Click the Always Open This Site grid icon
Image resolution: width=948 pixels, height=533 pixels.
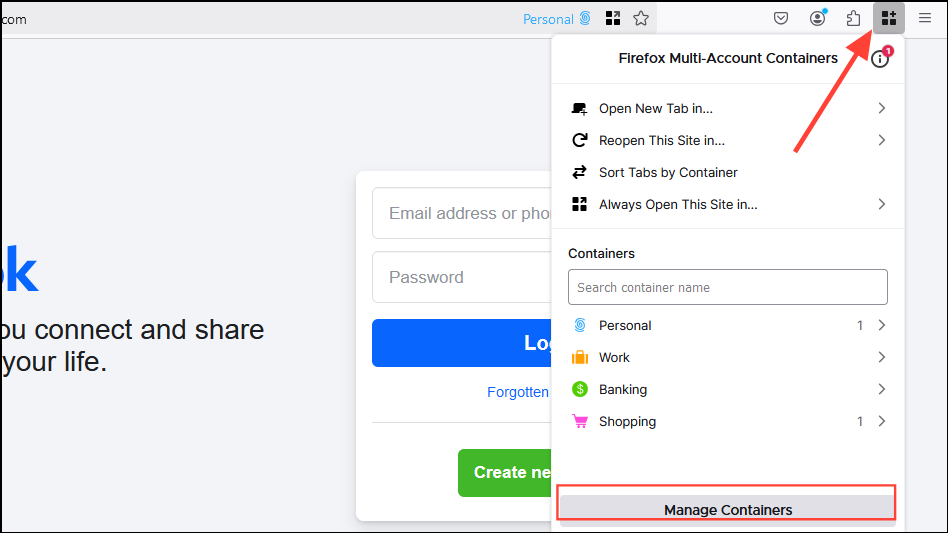coord(579,204)
